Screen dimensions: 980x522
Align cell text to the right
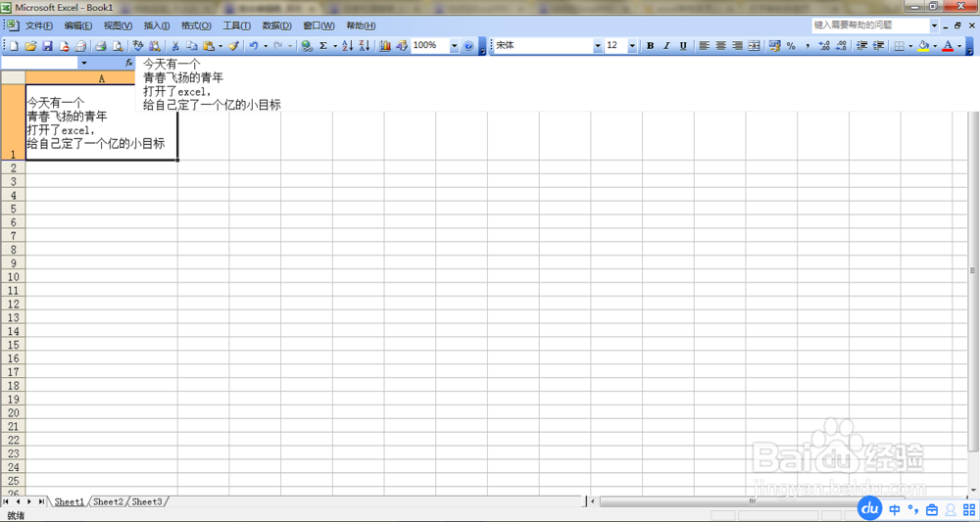pos(738,46)
